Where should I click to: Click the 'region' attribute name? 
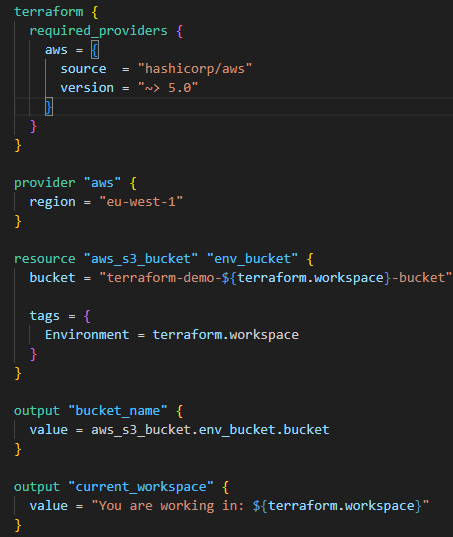point(52,202)
